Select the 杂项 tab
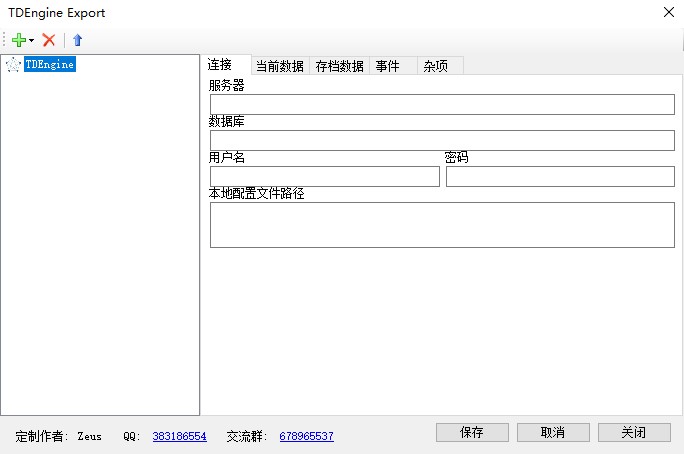 click(440, 66)
